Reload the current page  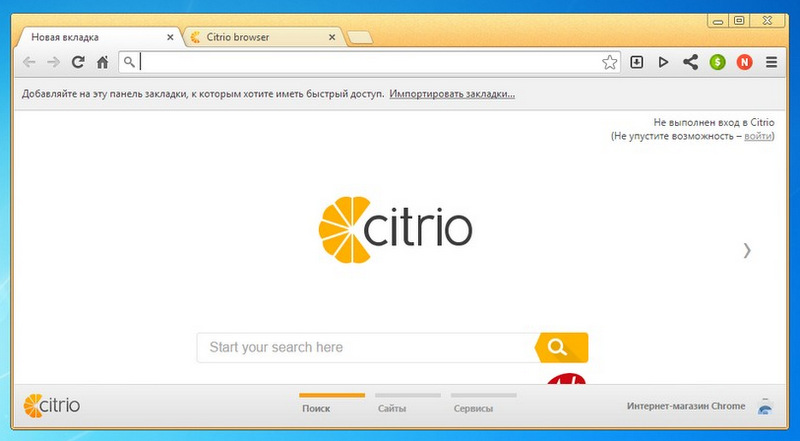click(78, 62)
